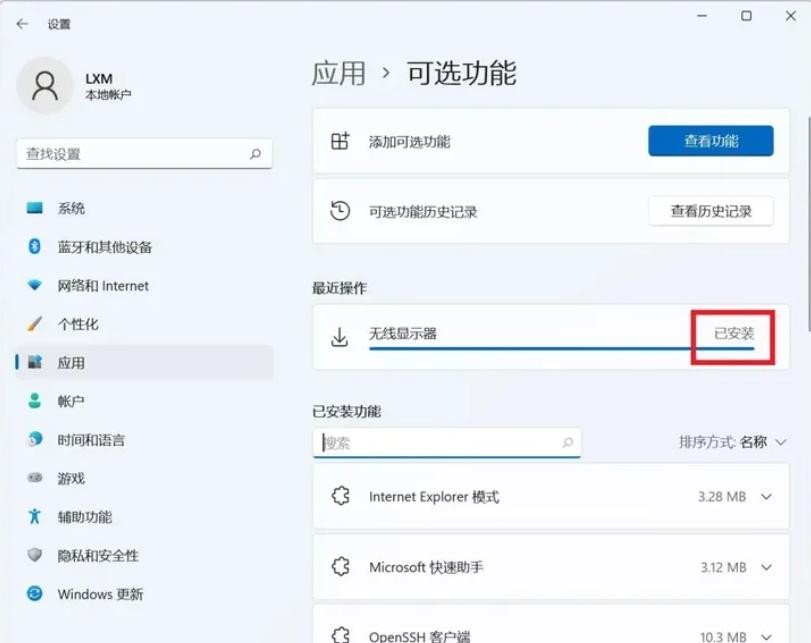Select 系统 in sidebar

click(71, 209)
